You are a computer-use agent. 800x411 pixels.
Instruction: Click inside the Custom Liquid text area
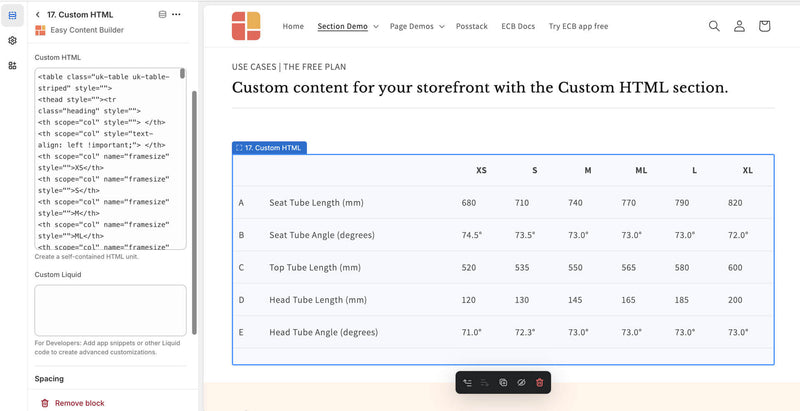(110, 310)
